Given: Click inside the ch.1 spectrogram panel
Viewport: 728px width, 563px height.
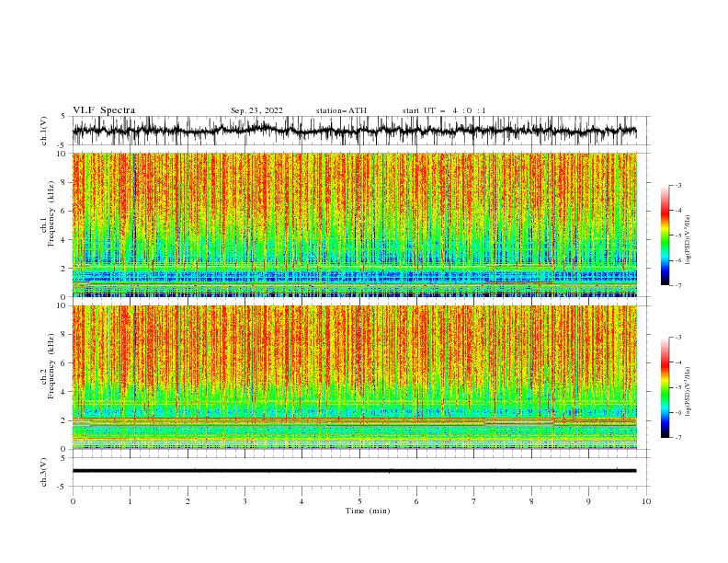Looking at the screenshot, I should tap(355, 224).
